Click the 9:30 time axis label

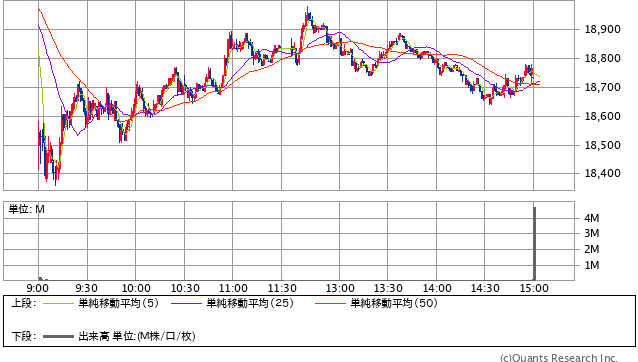coord(86,288)
